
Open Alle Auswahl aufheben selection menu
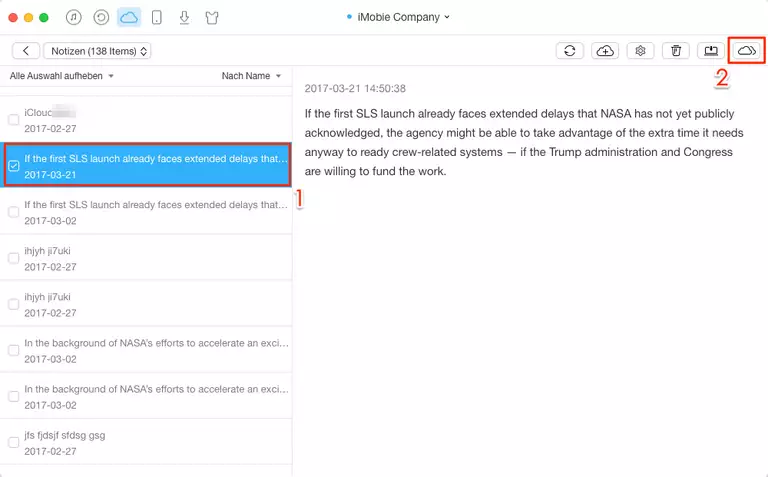point(62,76)
